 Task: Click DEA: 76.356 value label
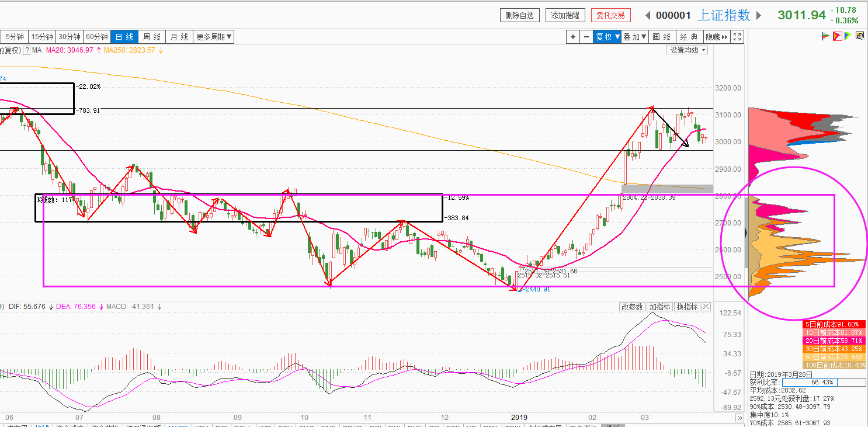(76, 307)
